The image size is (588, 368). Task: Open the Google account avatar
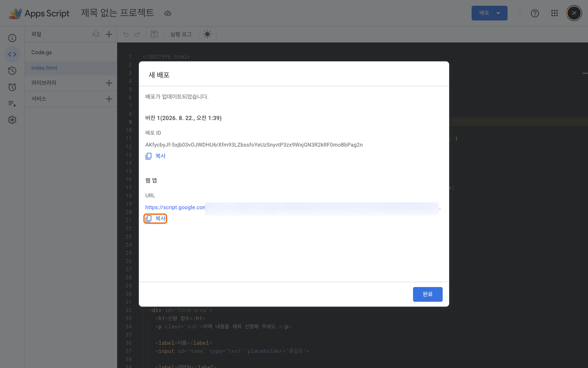pos(574,13)
